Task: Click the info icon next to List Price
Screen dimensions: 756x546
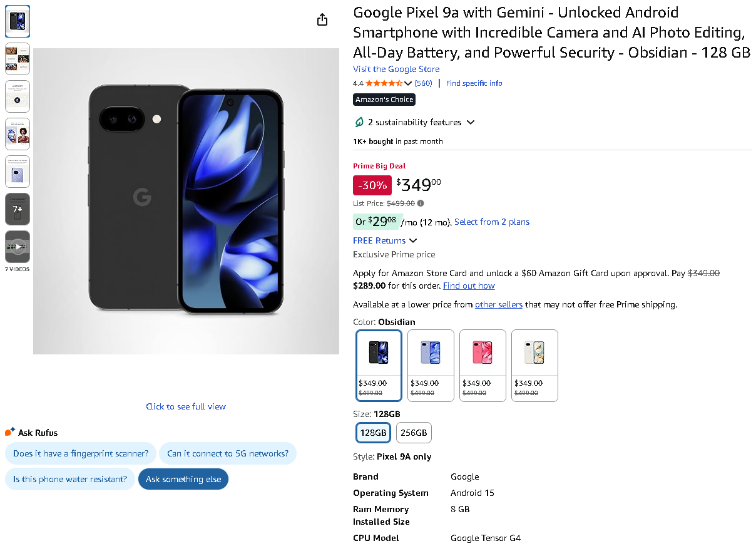Action: (420, 203)
